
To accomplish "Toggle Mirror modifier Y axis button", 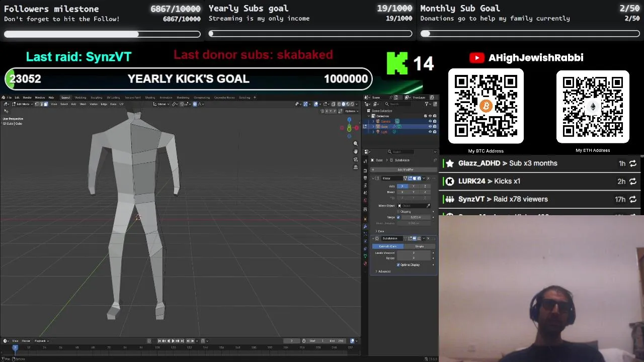I will coord(414,187).
